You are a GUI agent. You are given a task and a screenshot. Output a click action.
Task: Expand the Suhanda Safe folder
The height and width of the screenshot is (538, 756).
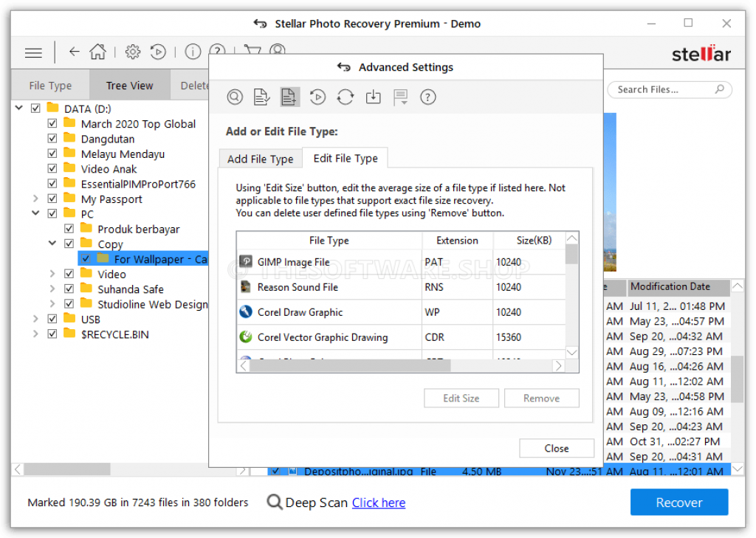click(x=52, y=289)
